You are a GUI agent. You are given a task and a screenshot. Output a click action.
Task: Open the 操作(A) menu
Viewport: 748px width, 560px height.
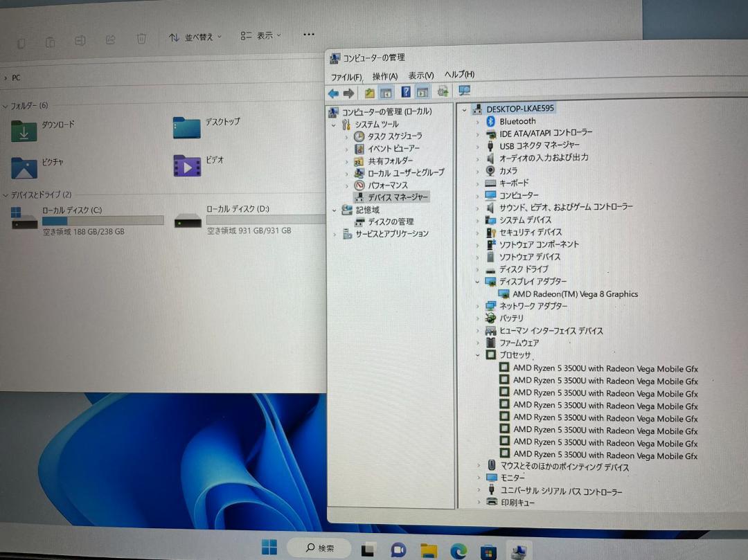(385, 76)
